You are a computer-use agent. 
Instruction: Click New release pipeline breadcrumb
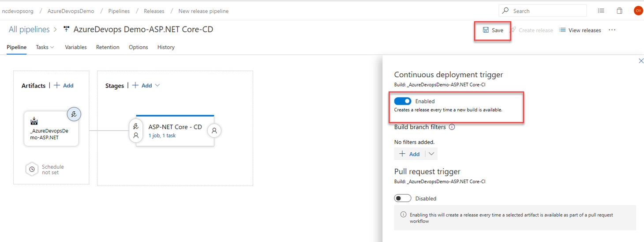(x=203, y=11)
